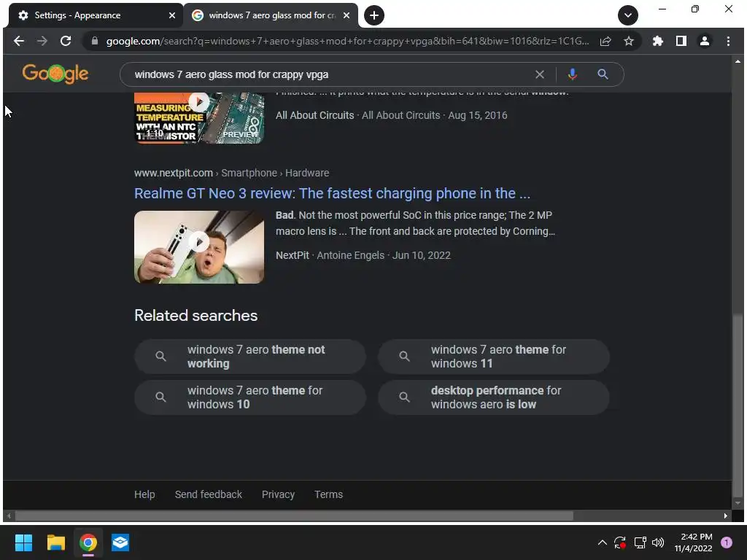This screenshot has width=747, height=560.
Task: Click the Google logo
Action: coord(55,74)
